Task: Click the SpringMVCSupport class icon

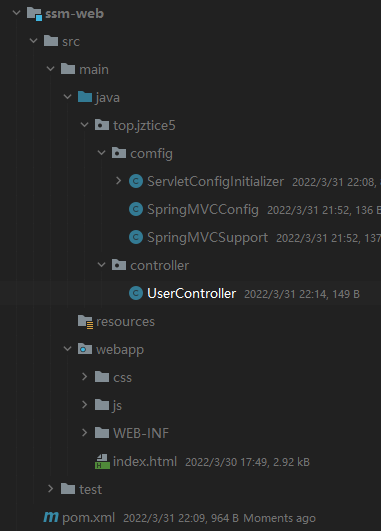Action: 136,237
